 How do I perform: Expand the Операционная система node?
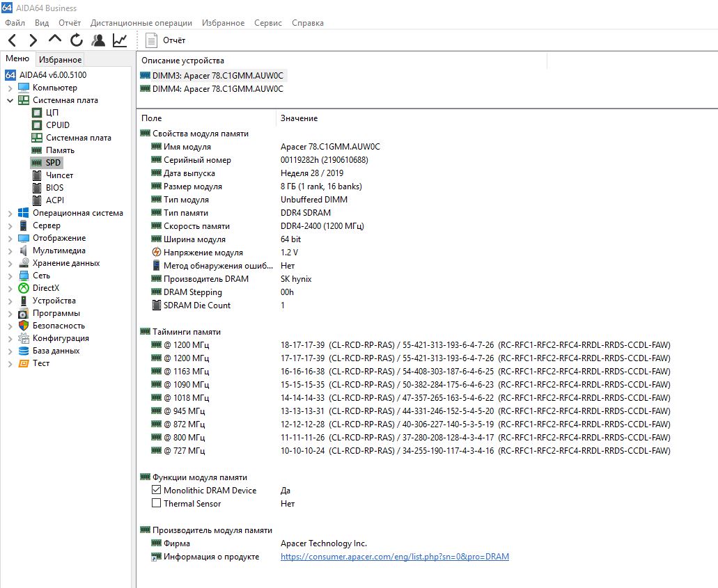10,213
